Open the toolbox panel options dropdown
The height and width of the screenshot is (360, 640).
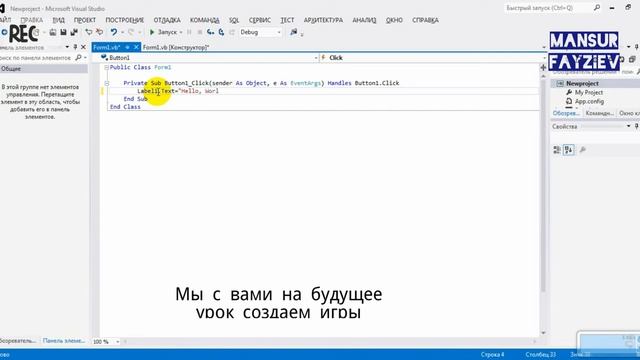67,47
